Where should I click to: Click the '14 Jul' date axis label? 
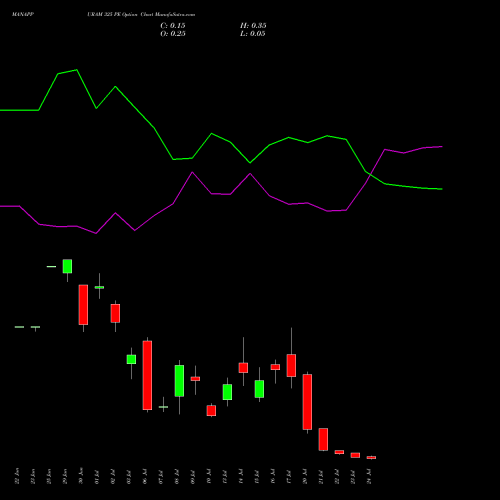tap(241, 477)
